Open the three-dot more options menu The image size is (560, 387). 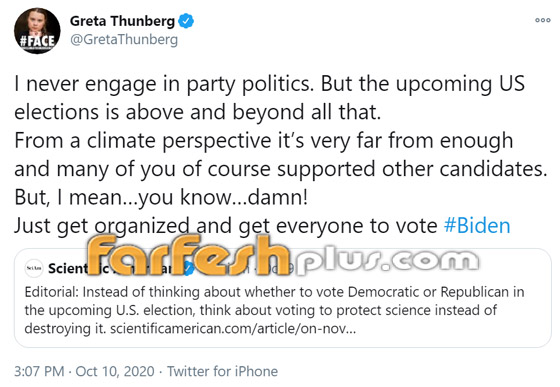click(x=542, y=20)
